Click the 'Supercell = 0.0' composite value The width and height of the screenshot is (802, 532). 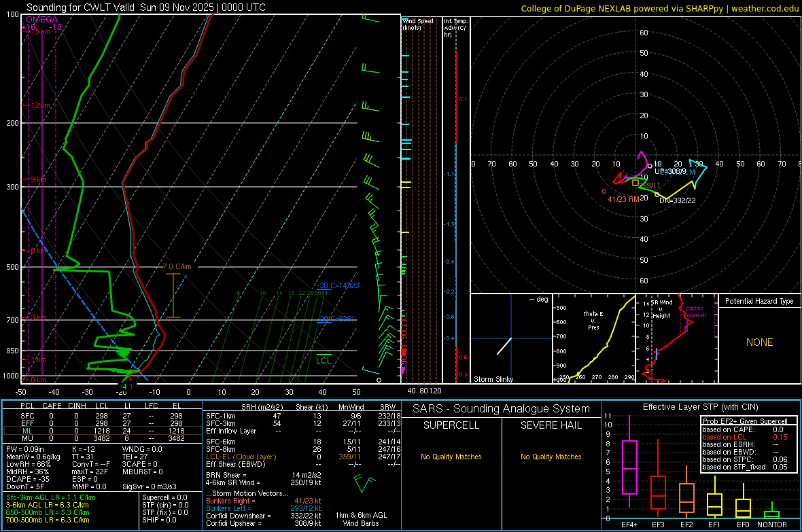point(164,497)
